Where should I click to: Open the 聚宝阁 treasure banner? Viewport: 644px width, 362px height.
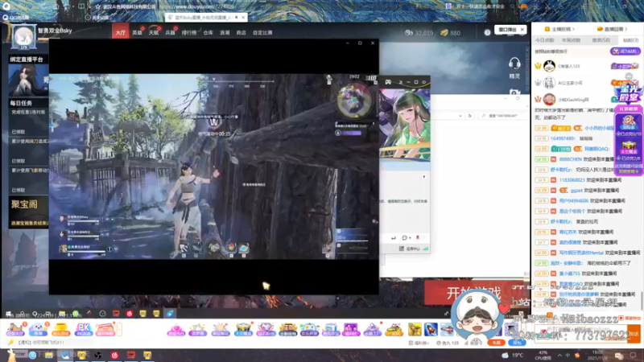tap(28, 212)
